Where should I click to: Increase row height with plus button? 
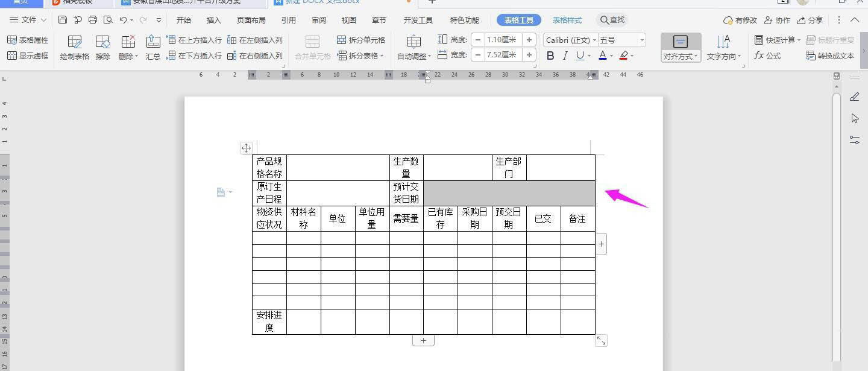tap(529, 39)
